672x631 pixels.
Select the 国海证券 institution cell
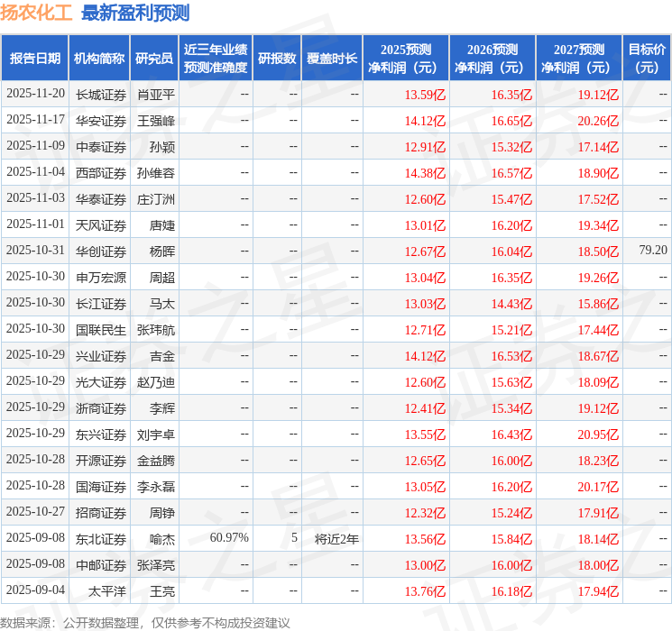pyautogui.click(x=101, y=487)
